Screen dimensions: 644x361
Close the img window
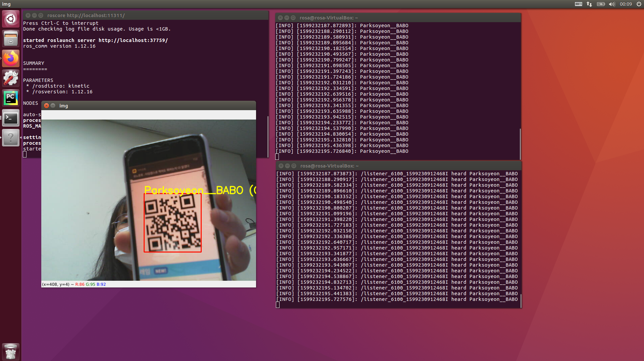point(47,105)
